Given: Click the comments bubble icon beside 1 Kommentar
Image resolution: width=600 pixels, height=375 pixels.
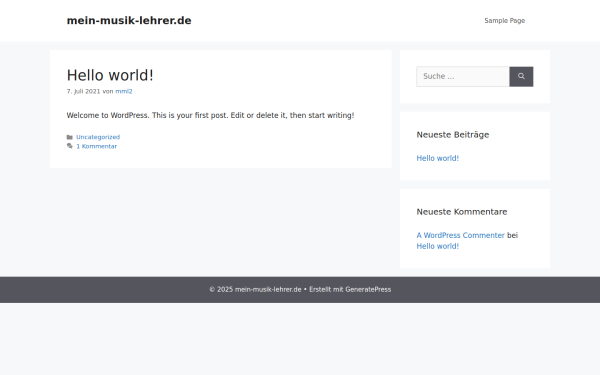Looking at the screenshot, I should point(70,146).
